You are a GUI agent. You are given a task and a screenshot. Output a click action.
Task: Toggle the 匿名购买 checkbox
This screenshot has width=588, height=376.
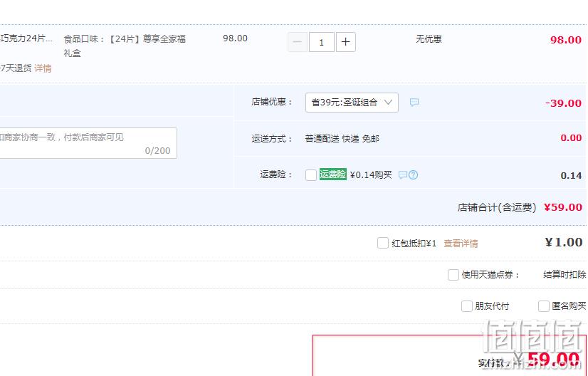pos(543,306)
